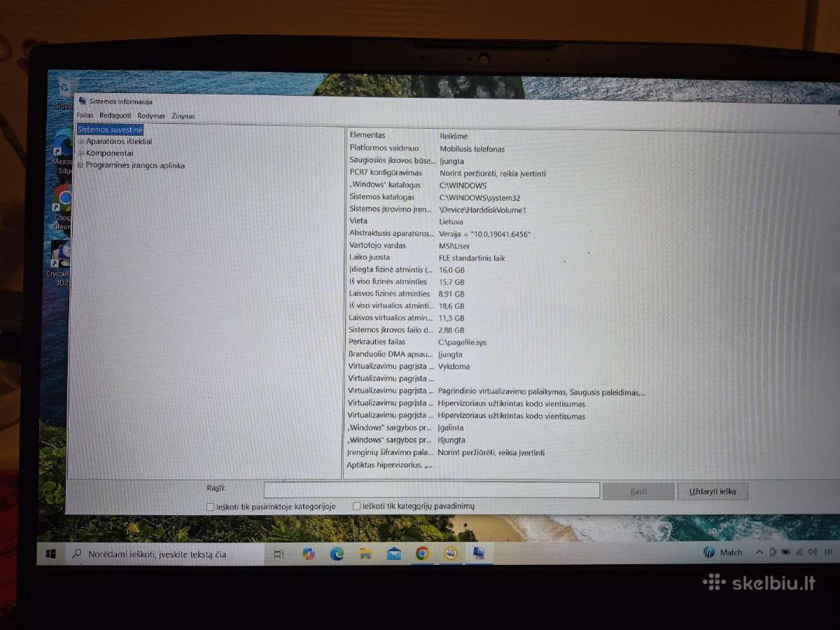Open Microsoft Edge from the taskbar
840x630 pixels.
click(x=337, y=554)
